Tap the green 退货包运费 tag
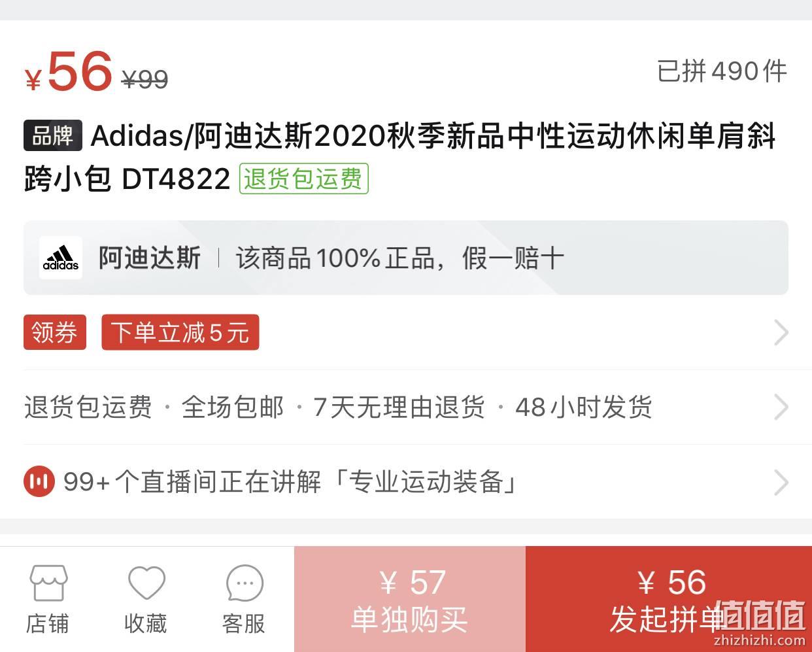812x652 pixels. point(304,179)
